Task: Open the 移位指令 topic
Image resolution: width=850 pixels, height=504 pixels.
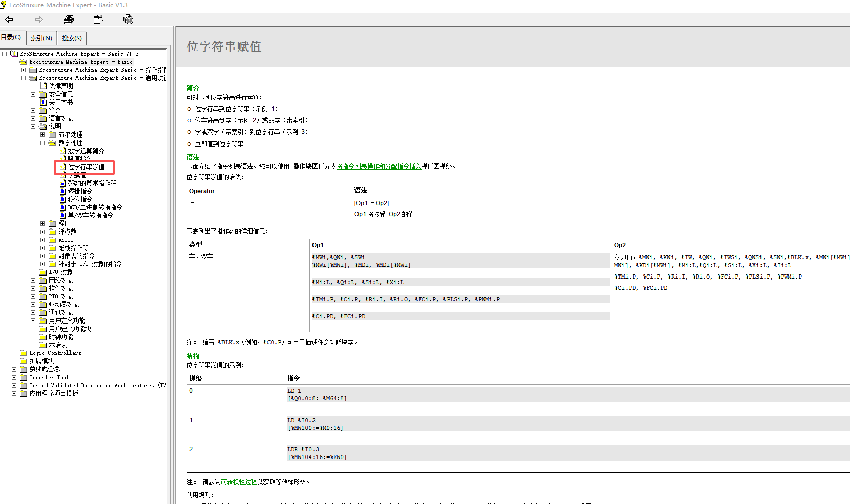Action: coord(80,199)
